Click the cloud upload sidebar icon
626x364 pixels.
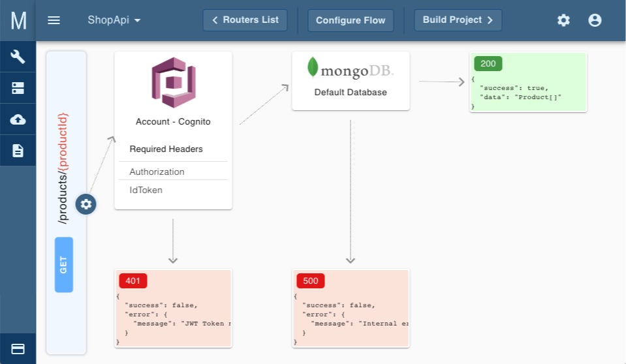[x=18, y=119]
